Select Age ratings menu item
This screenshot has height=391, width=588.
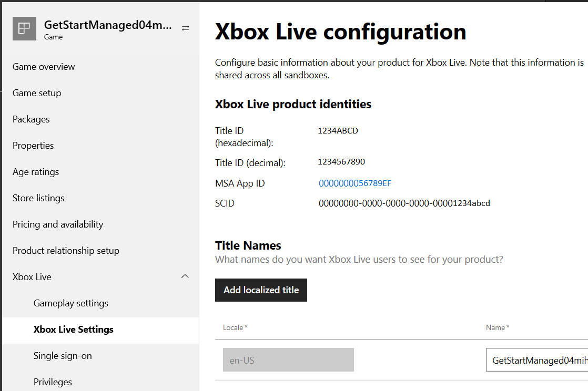coord(36,172)
